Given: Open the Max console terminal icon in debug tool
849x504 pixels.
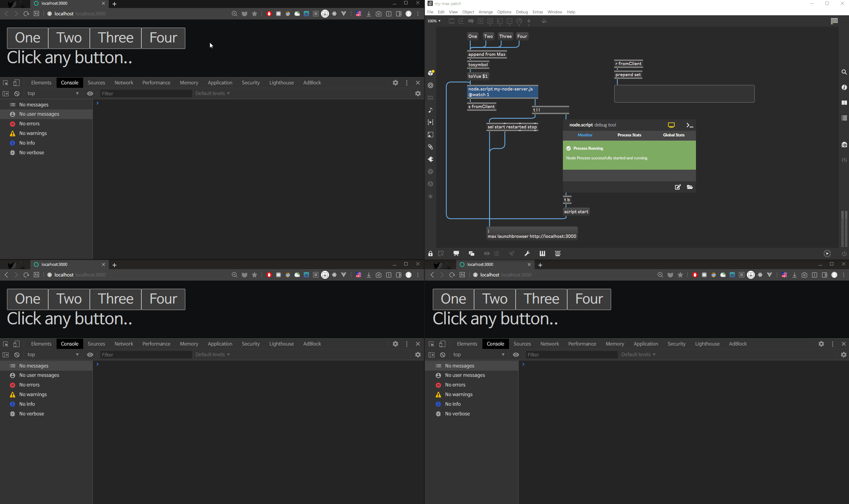Looking at the screenshot, I should point(689,125).
